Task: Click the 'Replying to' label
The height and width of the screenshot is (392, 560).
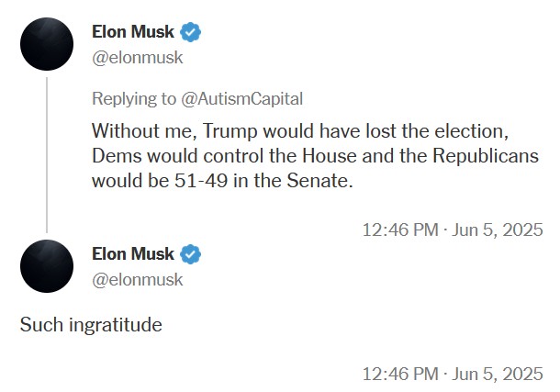Action: [136, 97]
